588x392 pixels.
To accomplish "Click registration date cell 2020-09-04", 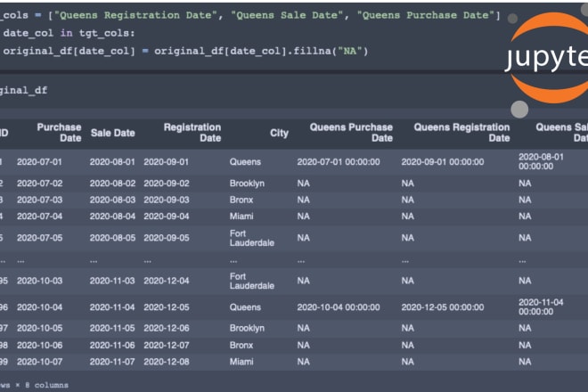I will tap(166, 216).
